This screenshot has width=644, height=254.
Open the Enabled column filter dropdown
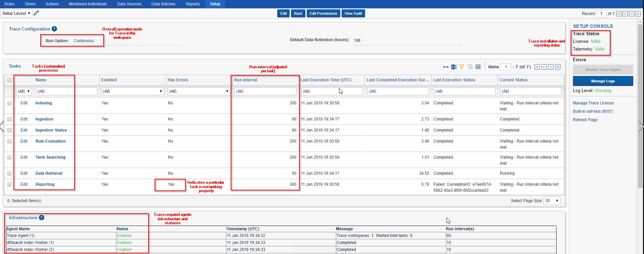click(x=132, y=91)
